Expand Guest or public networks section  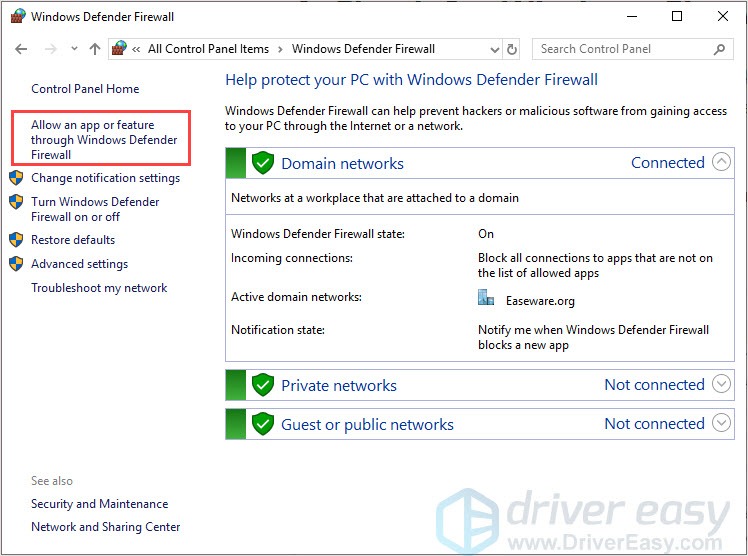(x=721, y=423)
